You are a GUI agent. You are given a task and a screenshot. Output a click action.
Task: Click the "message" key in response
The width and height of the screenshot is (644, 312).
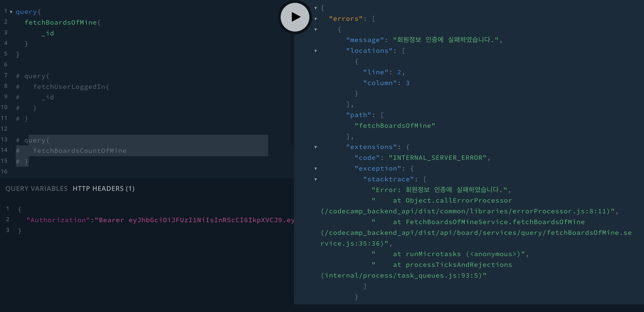coord(365,40)
